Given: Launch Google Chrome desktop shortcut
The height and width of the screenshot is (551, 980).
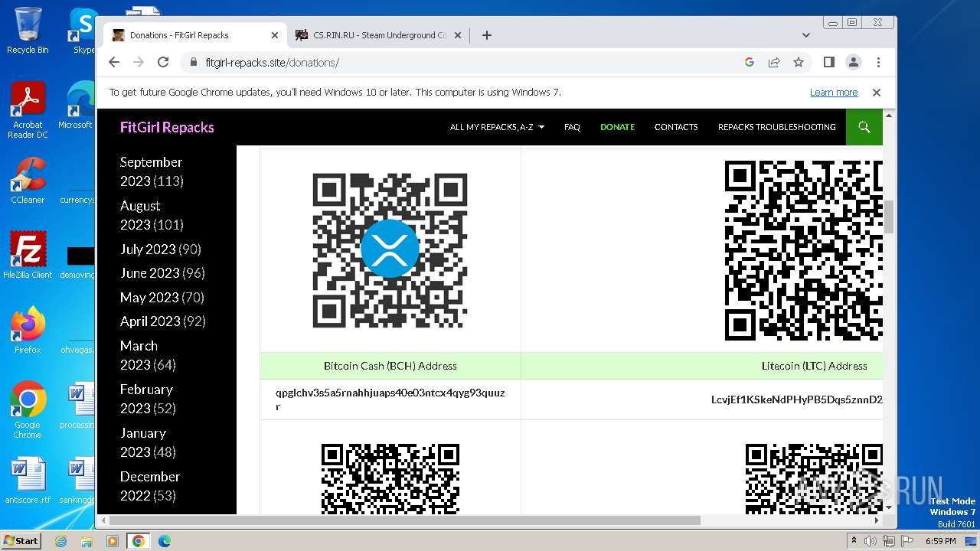Looking at the screenshot, I should pos(28,409).
